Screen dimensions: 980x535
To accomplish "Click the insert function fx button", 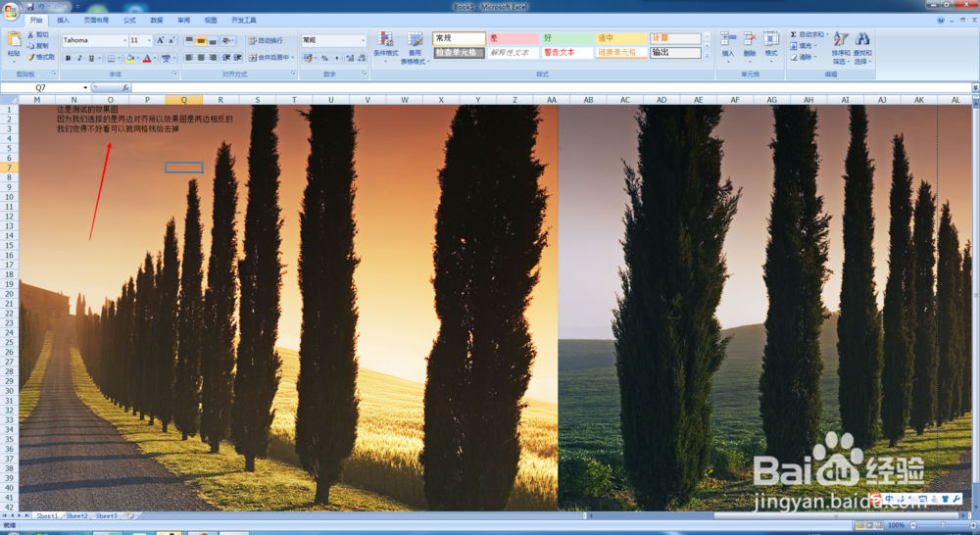I will click(125, 87).
